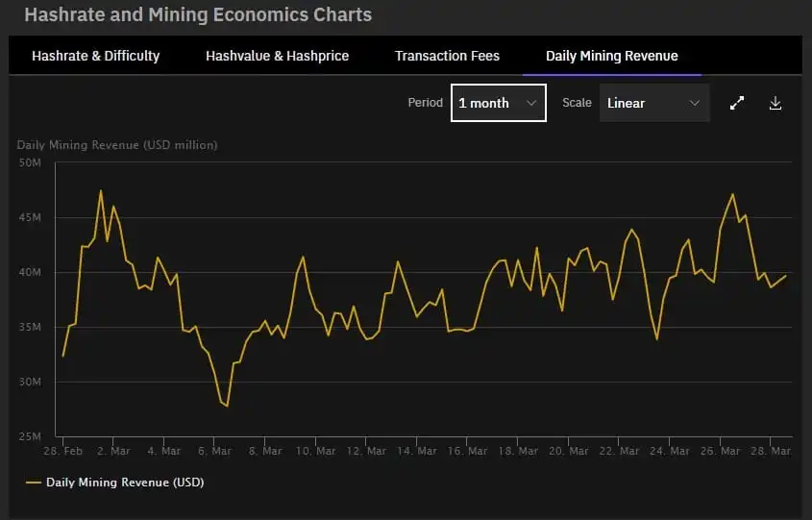Open the Period dropdown showing 1 month

click(x=498, y=103)
